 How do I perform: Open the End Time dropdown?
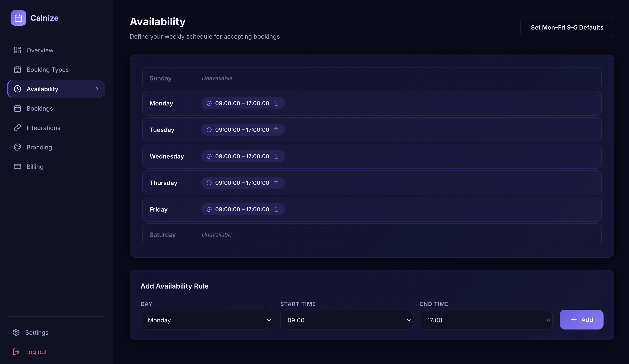click(x=486, y=320)
